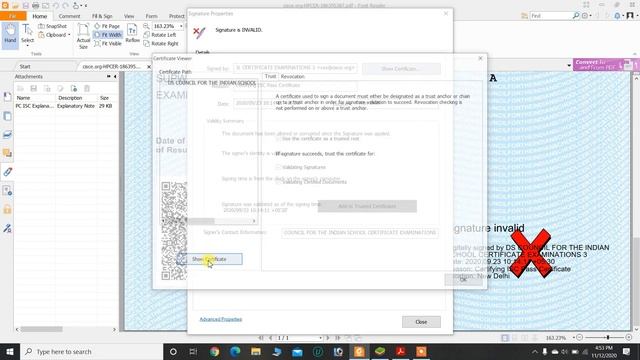The width and height of the screenshot is (640, 360).
Task: Select DS COUNCIL FOR THE INDIAN SCHOOL certificate
Action: pos(211,82)
